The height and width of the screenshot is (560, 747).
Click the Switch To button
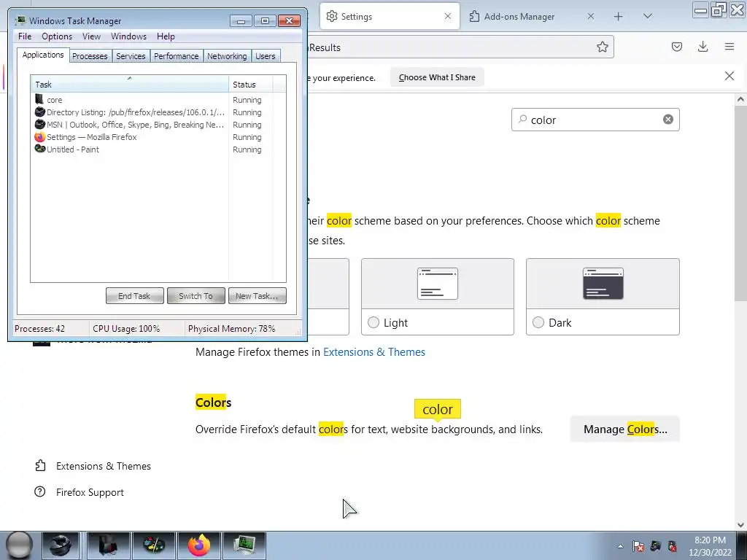[x=196, y=296]
